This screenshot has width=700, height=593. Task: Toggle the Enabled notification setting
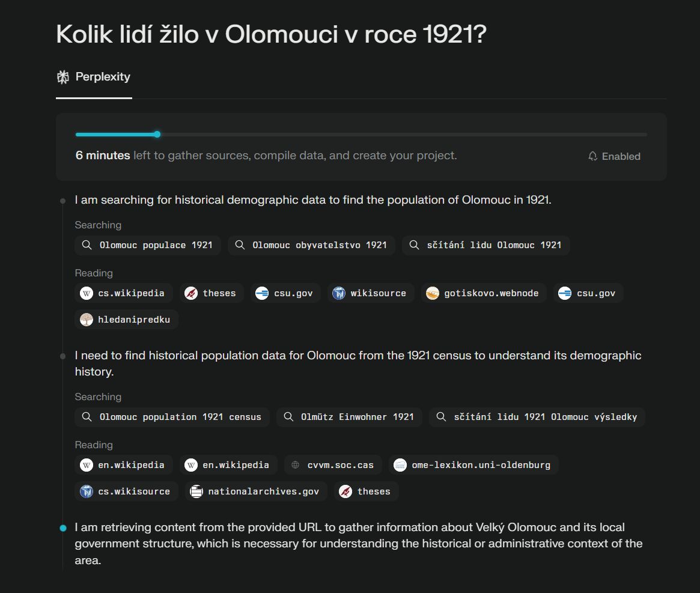pyautogui.click(x=614, y=156)
